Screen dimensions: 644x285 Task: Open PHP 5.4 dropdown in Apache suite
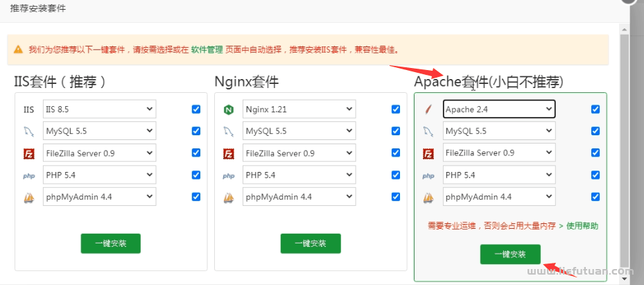(499, 175)
